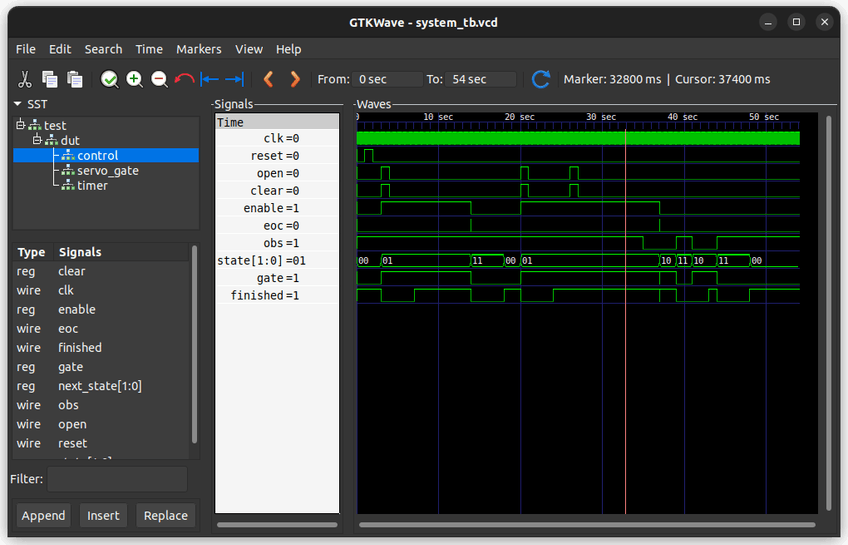Undo the last zoom with the red arrow
The height and width of the screenshot is (545, 848).
184,79
